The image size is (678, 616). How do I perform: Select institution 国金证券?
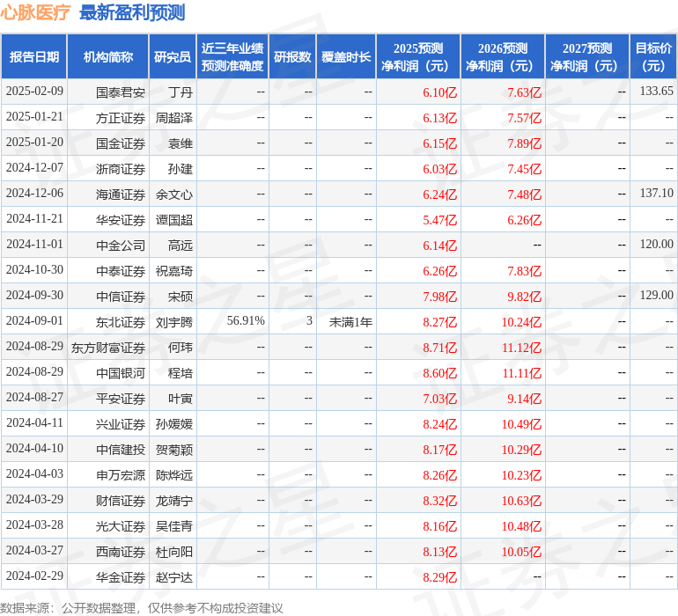(121, 143)
